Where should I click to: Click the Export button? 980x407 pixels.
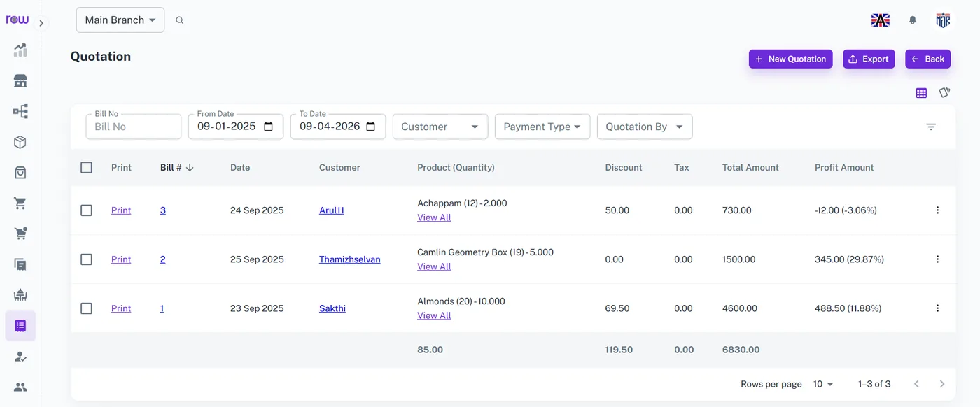(869, 59)
